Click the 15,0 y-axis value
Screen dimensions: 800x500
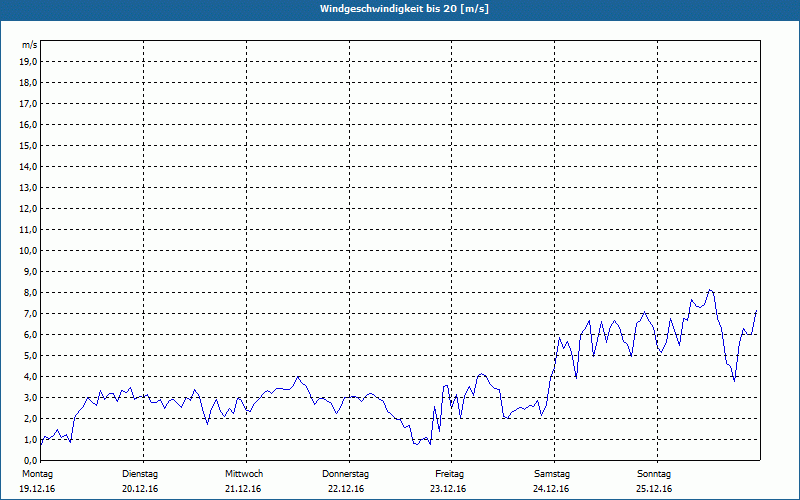coord(28,145)
